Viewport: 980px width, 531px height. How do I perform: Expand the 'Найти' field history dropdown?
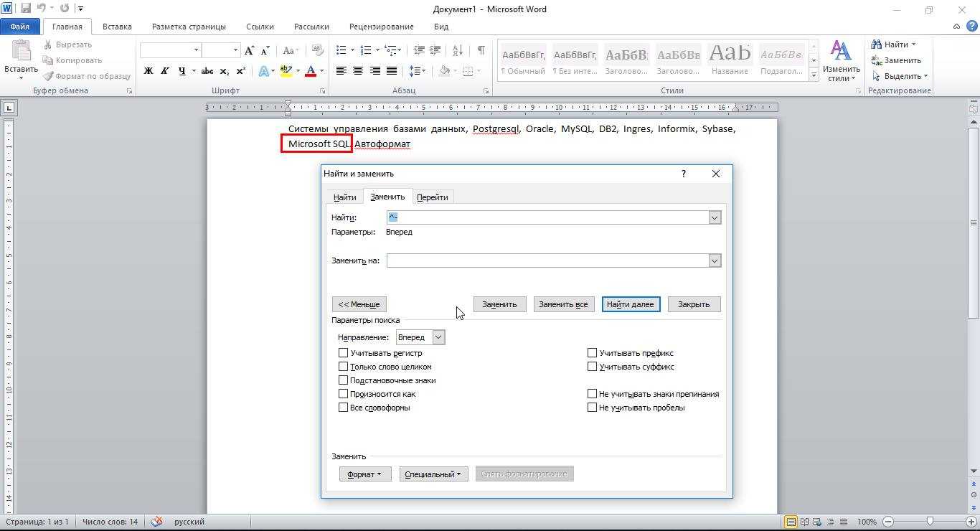pos(714,217)
